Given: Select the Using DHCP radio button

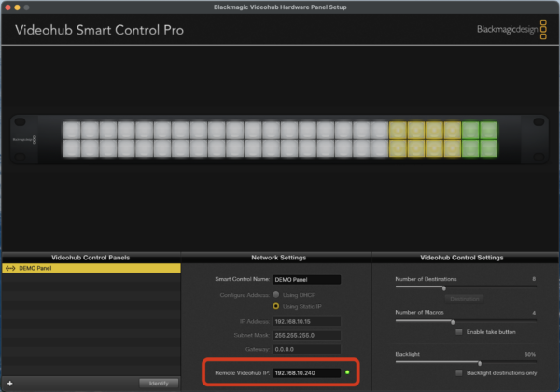Looking at the screenshot, I should [275, 295].
